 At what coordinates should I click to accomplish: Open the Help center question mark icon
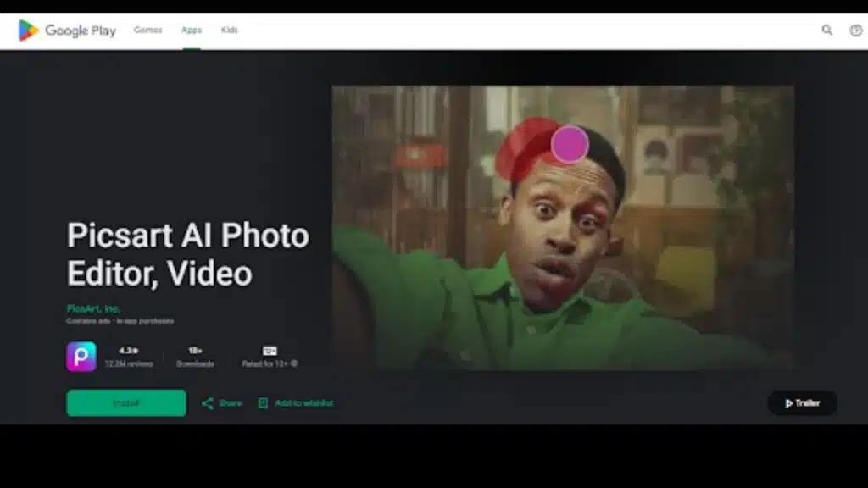[x=855, y=30]
